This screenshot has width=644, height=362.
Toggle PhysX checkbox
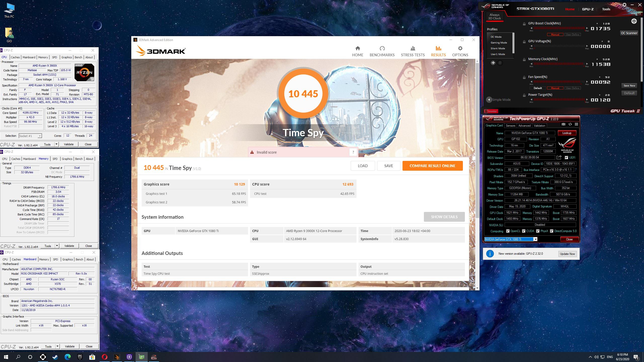(538, 231)
